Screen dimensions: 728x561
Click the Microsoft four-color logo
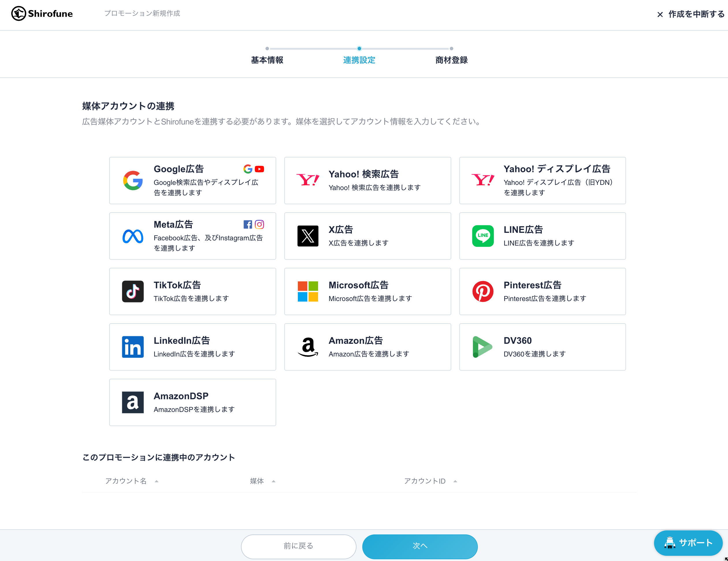(x=308, y=292)
